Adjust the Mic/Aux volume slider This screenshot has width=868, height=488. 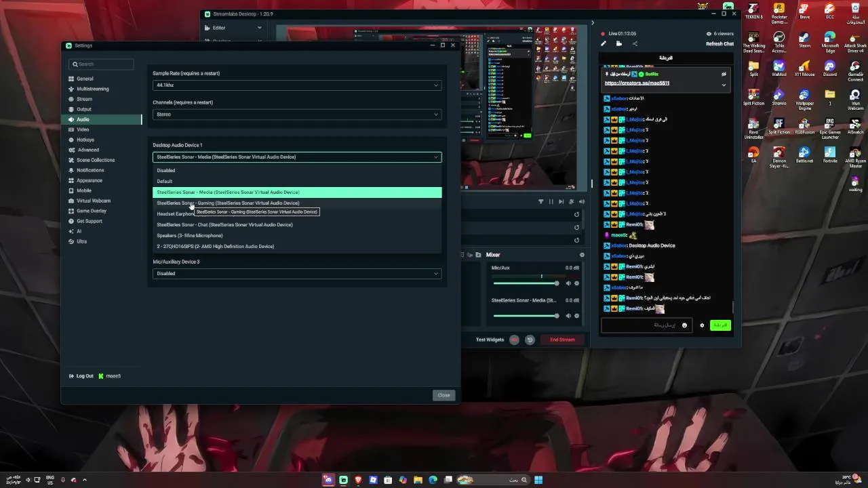click(x=526, y=283)
